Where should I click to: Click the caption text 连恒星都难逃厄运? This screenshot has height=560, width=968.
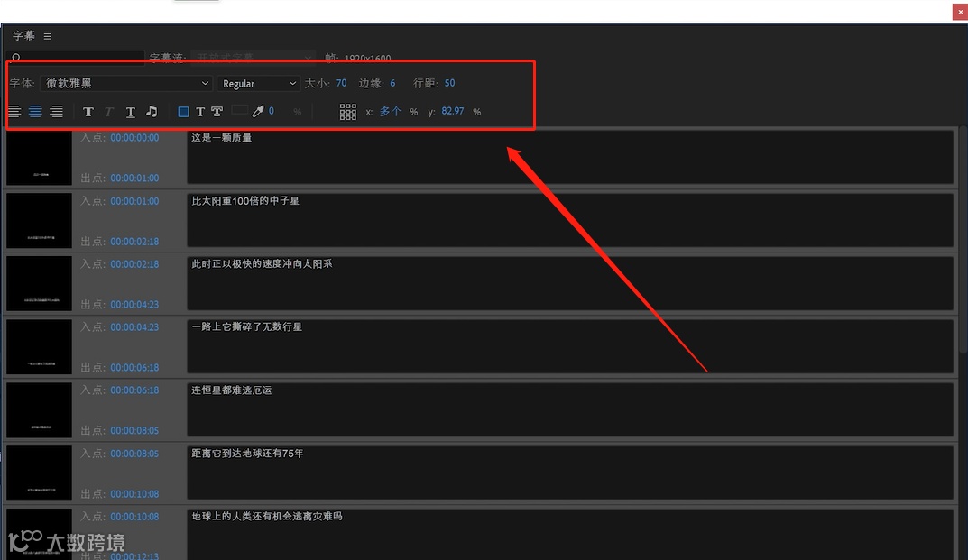pos(232,390)
